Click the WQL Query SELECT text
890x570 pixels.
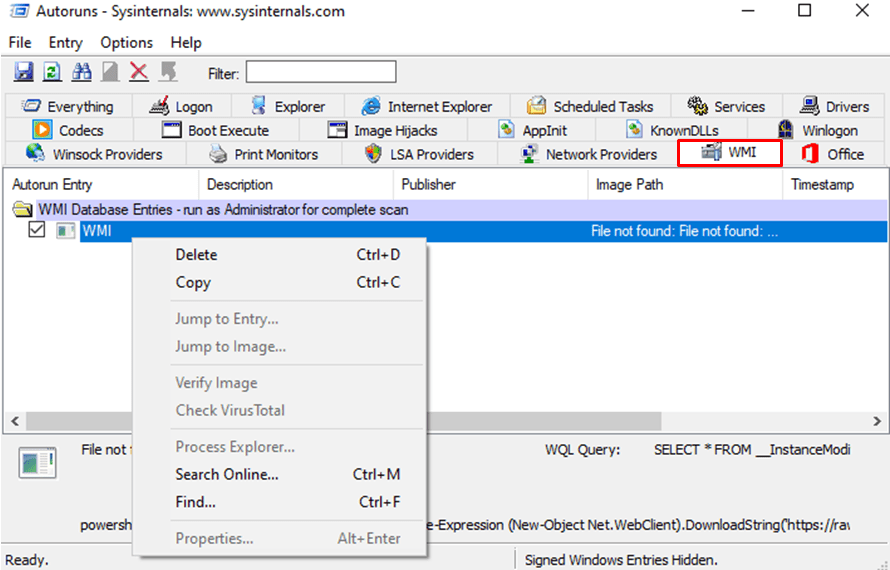[x=752, y=450]
